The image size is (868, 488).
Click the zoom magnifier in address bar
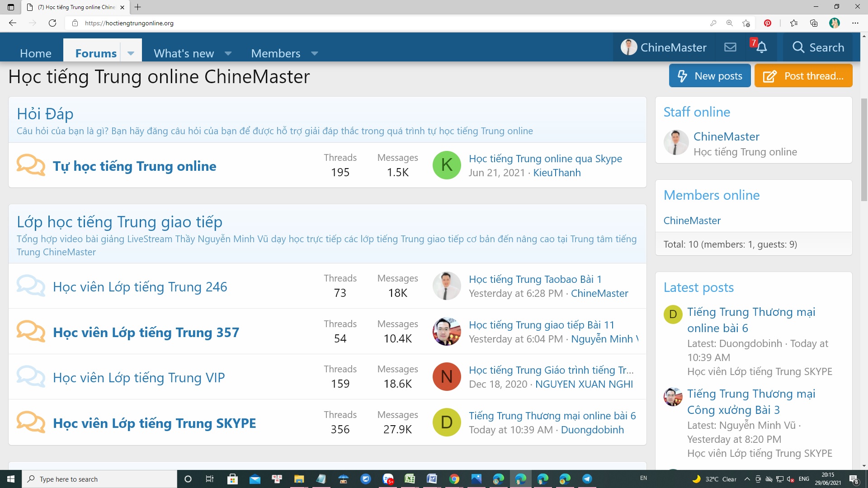[729, 23]
